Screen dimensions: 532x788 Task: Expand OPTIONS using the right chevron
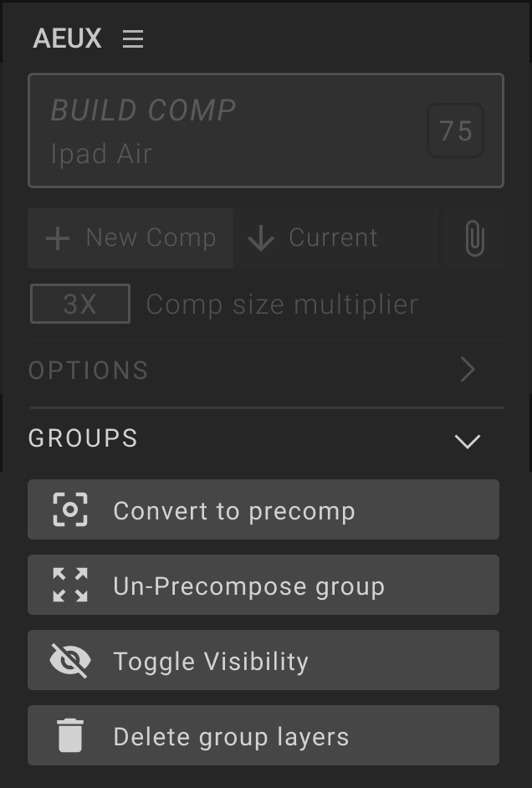coord(468,370)
